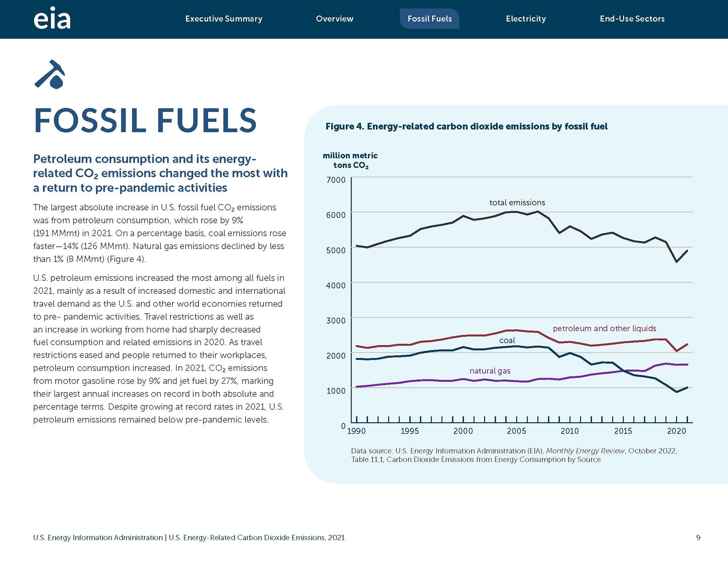
Task: Click the 'U.S. petroleum emissions increased' paragraph start
Action: [x=158, y=278]
